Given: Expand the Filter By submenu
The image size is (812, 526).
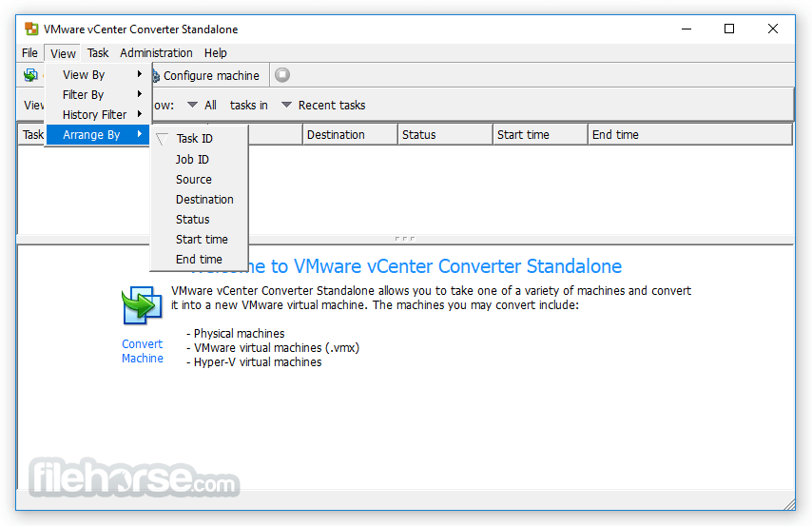Looking at the screenshot, I should tap(98, 95).
